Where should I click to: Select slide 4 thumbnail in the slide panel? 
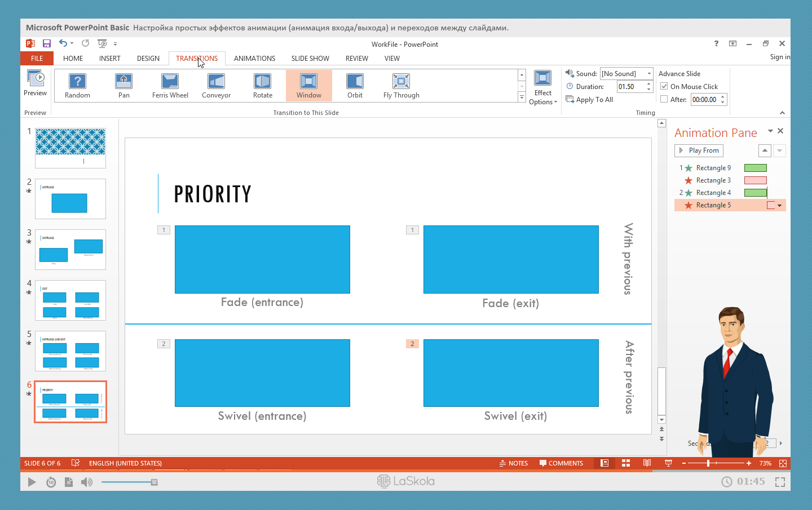point(70,300)
